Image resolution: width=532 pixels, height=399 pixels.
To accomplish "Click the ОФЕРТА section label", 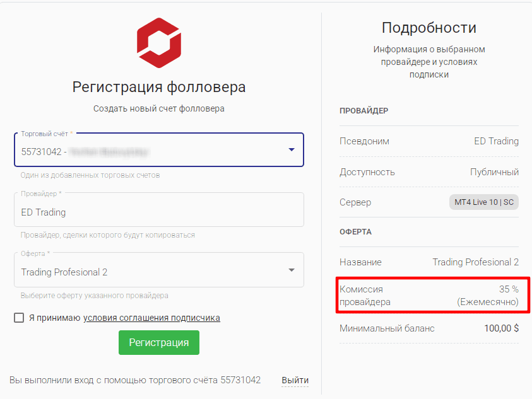I will 355,232.
